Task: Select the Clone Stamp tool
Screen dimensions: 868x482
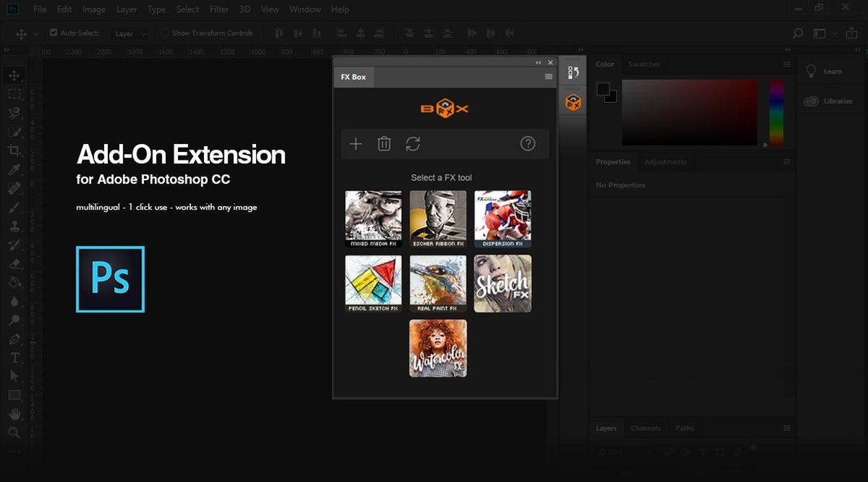Action: point(14,226)
